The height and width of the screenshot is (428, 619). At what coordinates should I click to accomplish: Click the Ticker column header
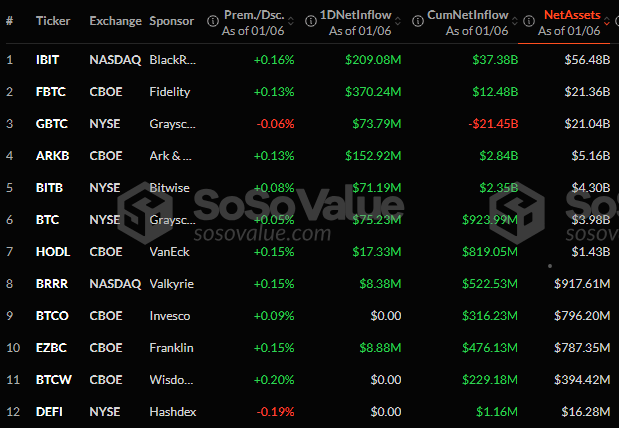(x=52, y=21)
